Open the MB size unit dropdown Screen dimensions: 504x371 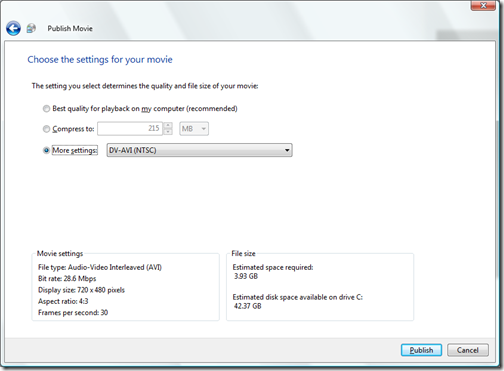[194, 129]
